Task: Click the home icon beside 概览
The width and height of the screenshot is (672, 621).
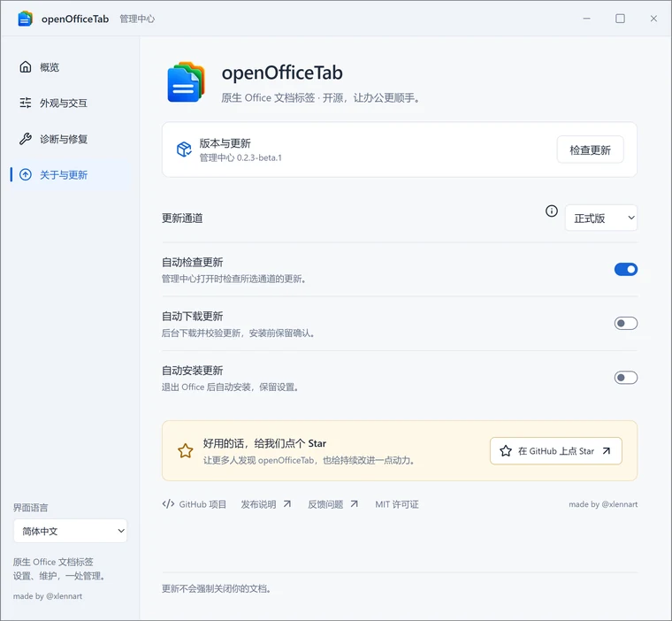Action: [26, 67]
